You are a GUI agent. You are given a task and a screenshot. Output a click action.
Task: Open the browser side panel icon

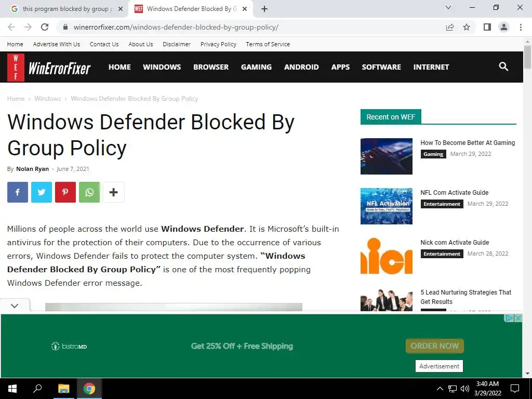click(487, 27)
